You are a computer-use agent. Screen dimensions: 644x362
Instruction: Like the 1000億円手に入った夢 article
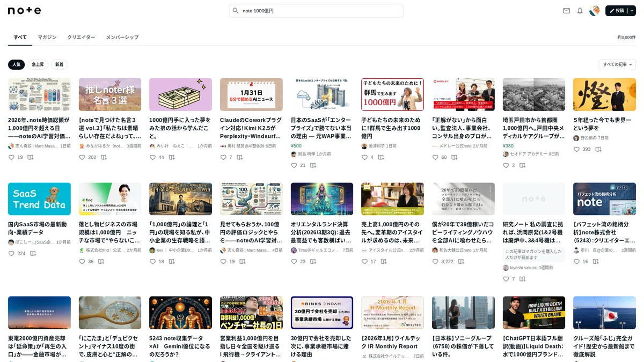tap(152, 157)
